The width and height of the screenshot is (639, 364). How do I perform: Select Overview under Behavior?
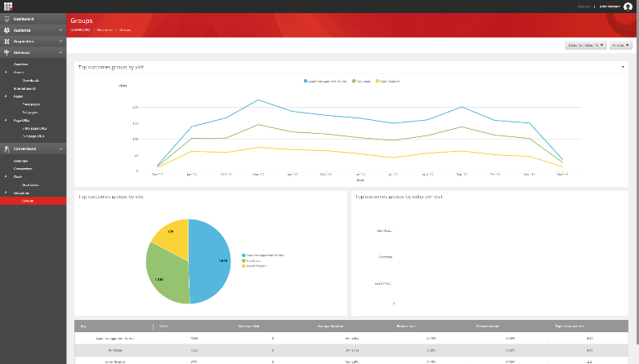20,64
